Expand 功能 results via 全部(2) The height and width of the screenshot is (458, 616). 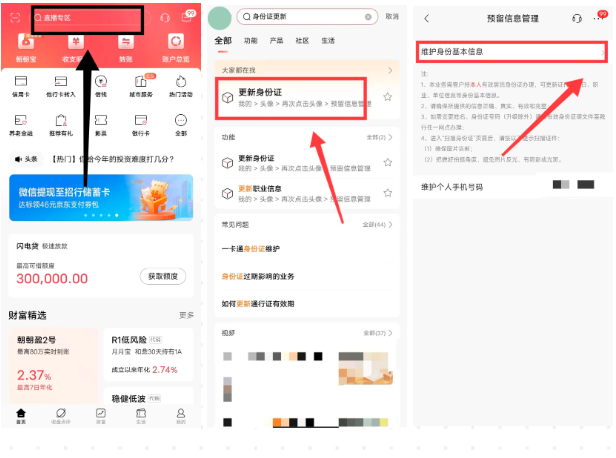(x=380, y=137)
